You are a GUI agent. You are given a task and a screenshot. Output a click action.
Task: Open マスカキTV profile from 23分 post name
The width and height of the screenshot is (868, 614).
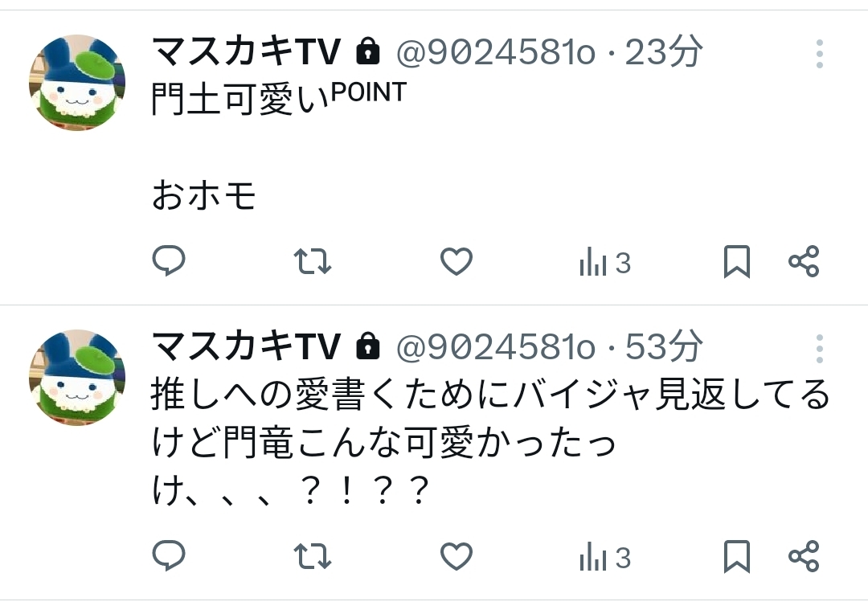[x=246, y=53]
